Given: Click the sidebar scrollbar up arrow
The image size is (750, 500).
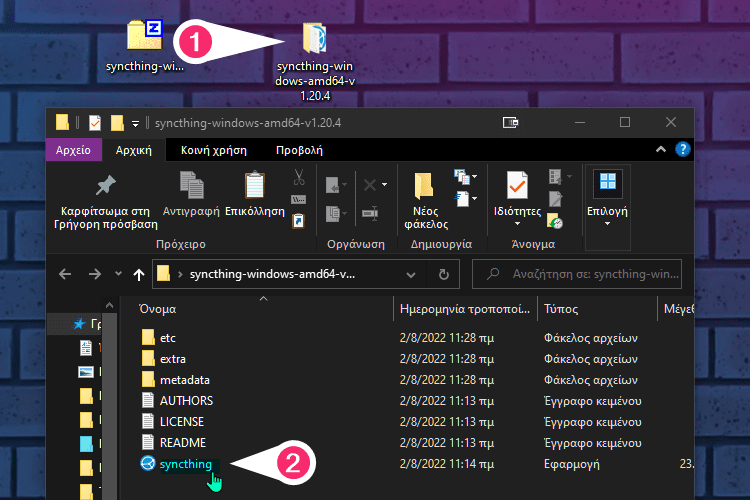Looking at the screenshot, I should coord(109,305).
